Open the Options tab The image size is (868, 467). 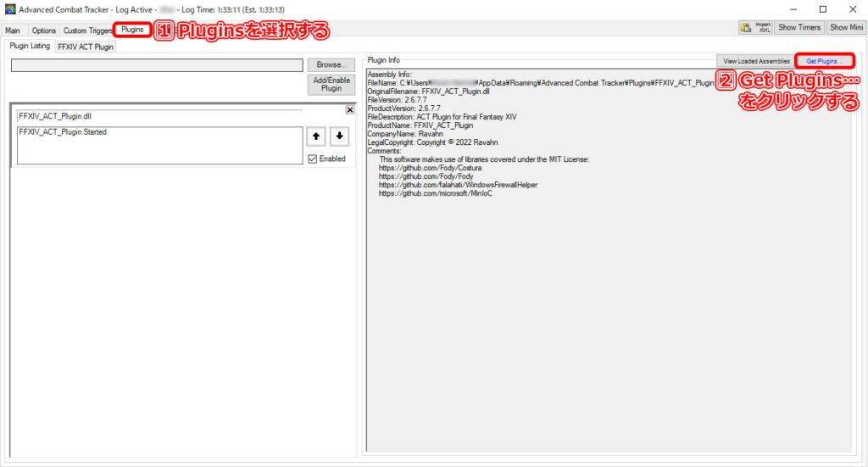(x=43, y=31)
